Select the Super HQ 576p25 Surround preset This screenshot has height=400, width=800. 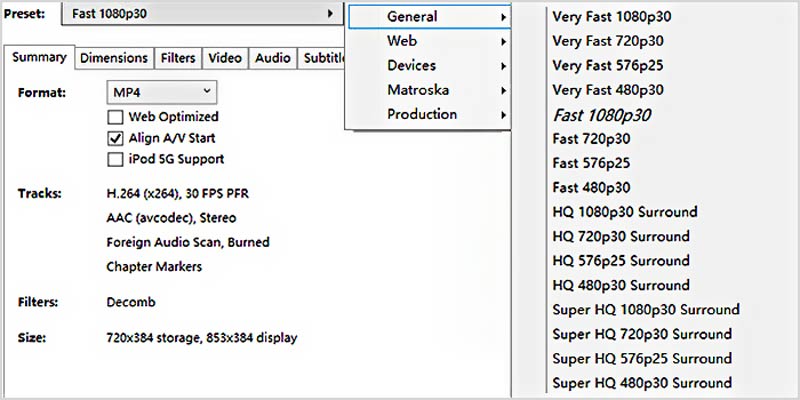642,359
